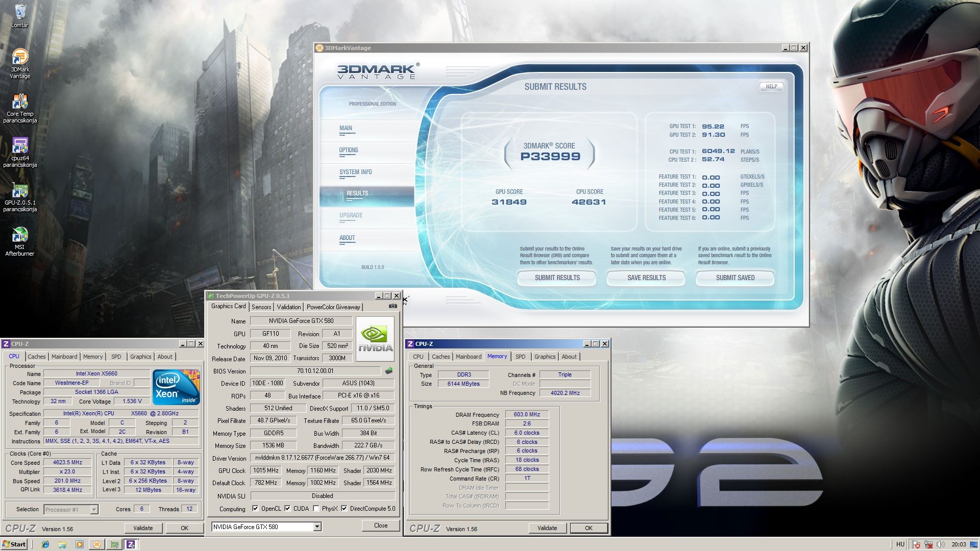Click the SAVE RESULTS button
The image size is (980, 551).
(x=646, y=278)
